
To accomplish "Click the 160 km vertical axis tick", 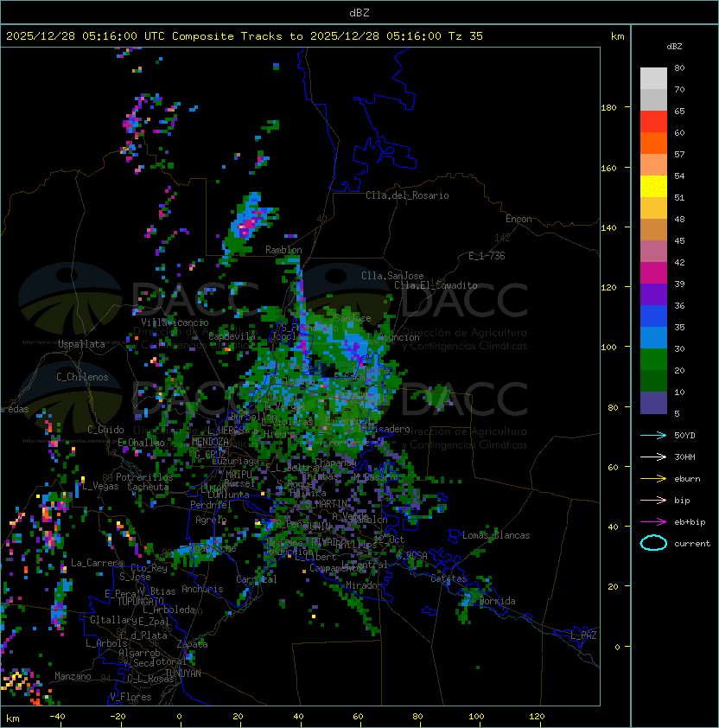I will [608, 168].
